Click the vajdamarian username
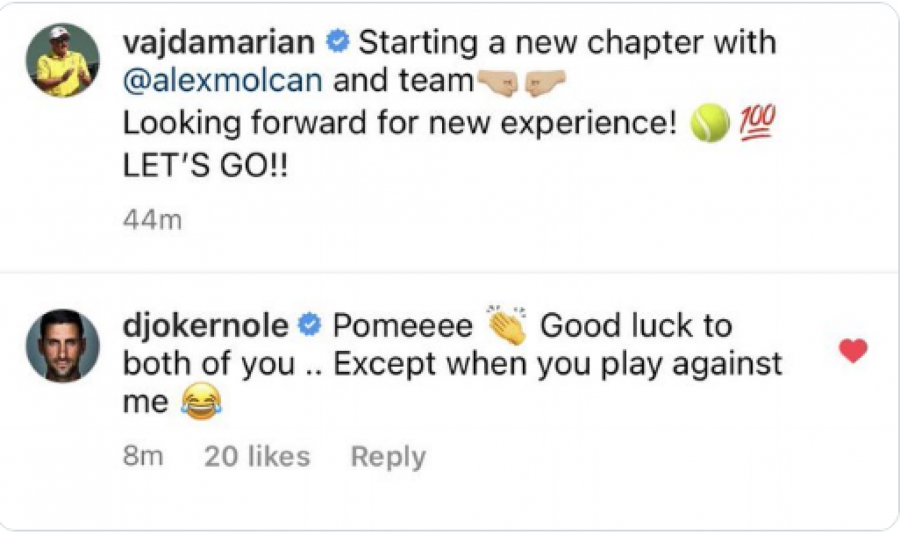The height and width of the screenshot is (535, 900). [x=221, y=43]
